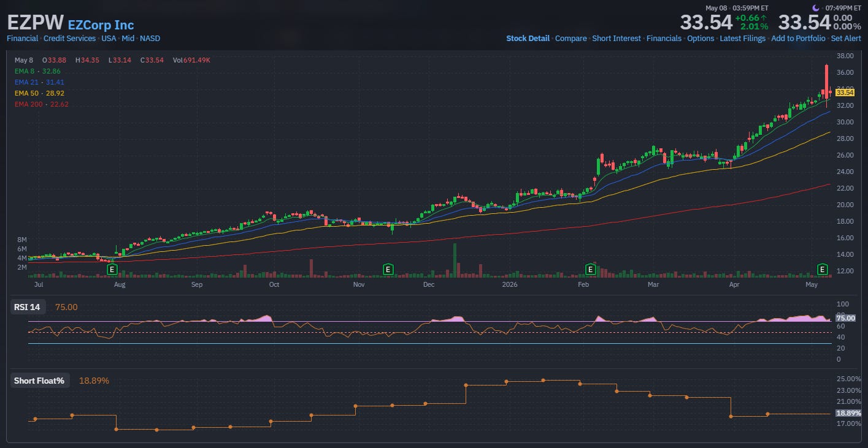This screenshot has width=868, height=448.
Task: Click the 75.00 value beside RSI 14
Action: pos(66,307)
